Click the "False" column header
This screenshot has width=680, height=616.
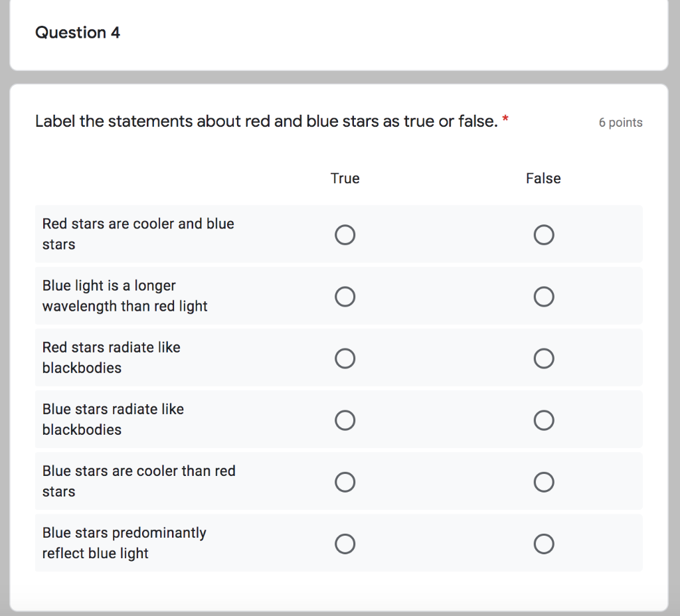pos(543,179)
